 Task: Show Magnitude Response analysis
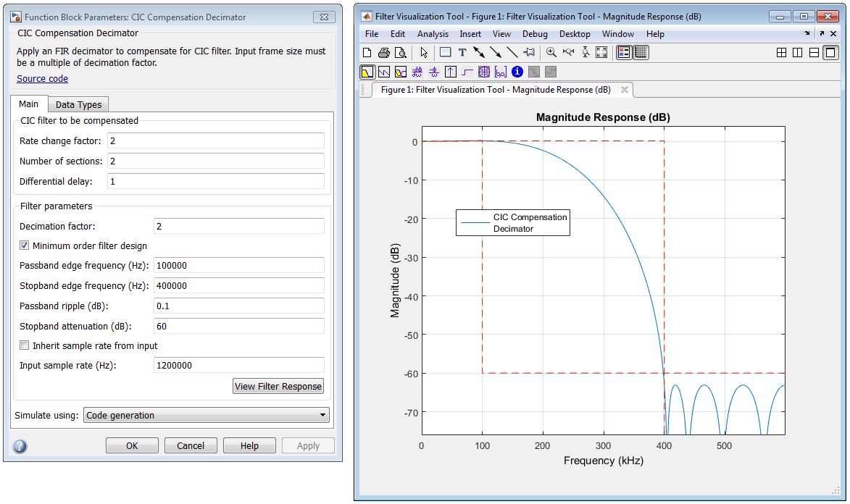(367, 72)
